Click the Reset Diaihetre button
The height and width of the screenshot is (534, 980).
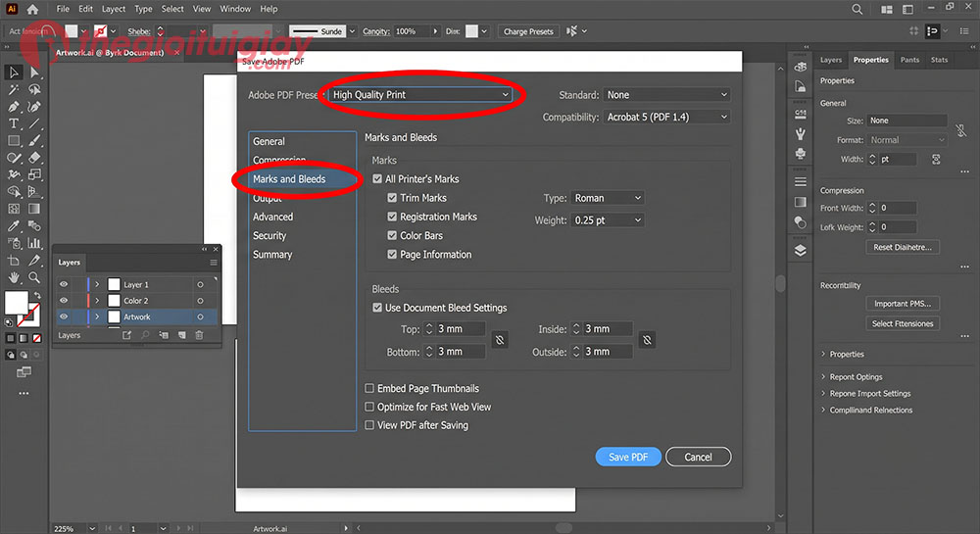pyautogui.click(x=903, y=247)
